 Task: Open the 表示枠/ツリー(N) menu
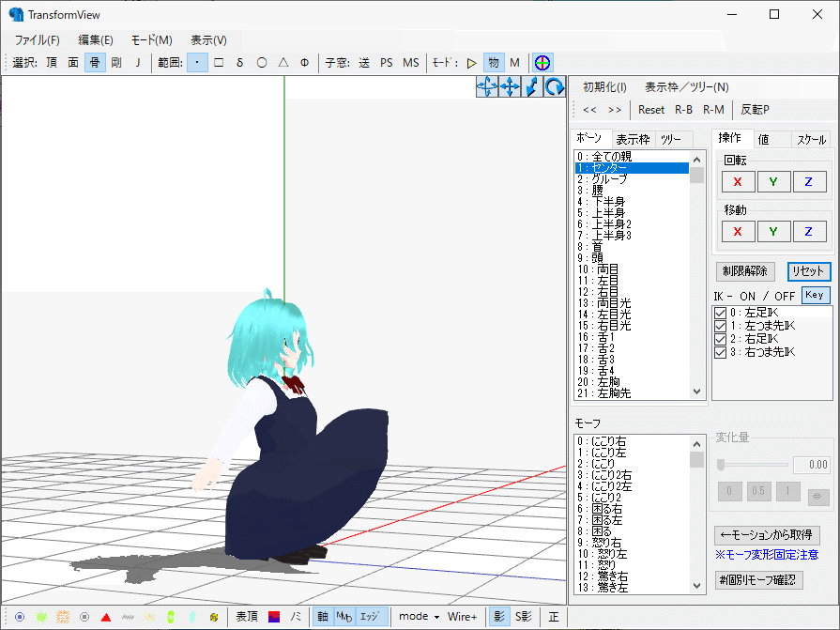[x=687, y=86]
